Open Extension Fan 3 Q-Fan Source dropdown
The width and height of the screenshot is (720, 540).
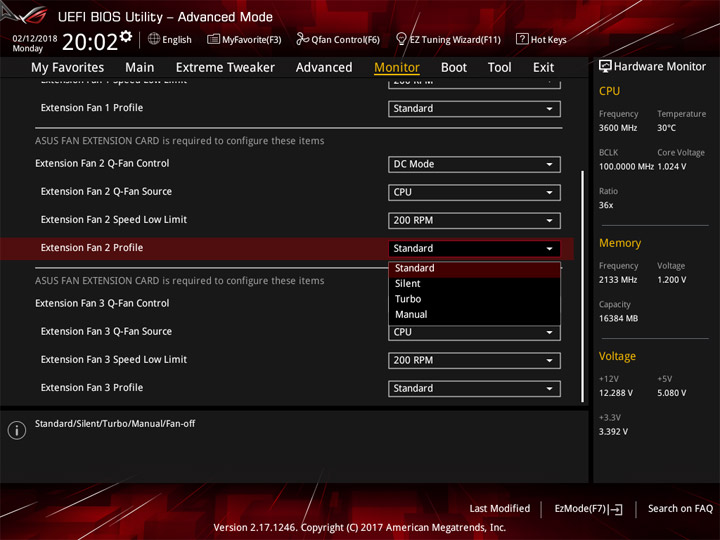click(x=474, y=332)
